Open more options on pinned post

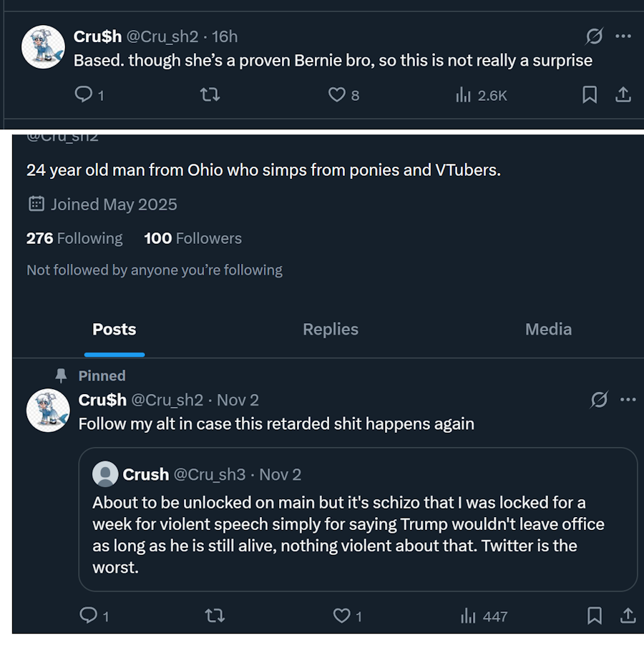coord(628,399)
